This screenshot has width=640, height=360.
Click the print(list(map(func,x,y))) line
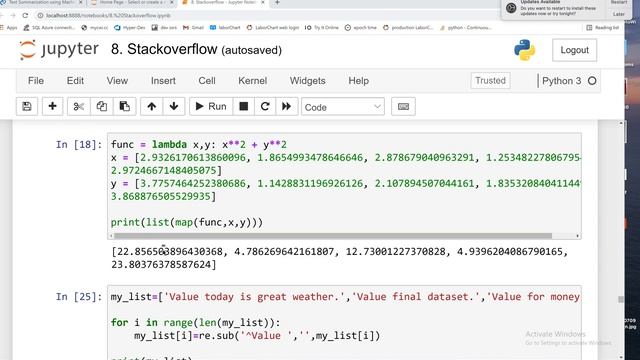187,222
